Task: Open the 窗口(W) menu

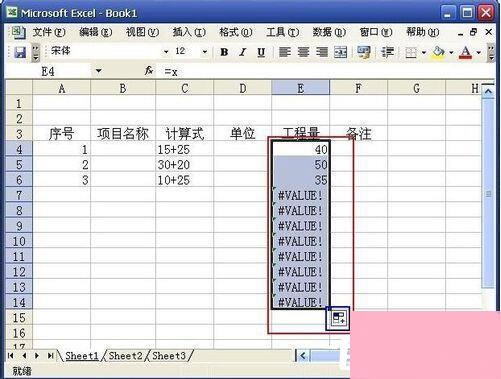Action: [376, 32]
